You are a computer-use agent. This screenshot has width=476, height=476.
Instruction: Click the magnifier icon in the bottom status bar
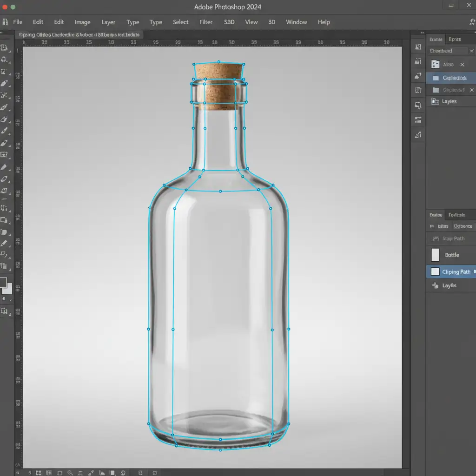click(x=69, y=472)
